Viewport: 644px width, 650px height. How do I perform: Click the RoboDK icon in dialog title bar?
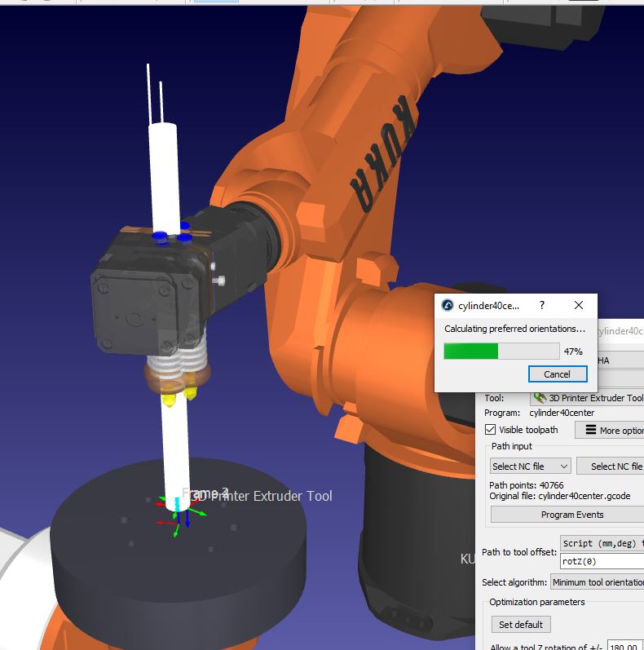pos(448,306)
